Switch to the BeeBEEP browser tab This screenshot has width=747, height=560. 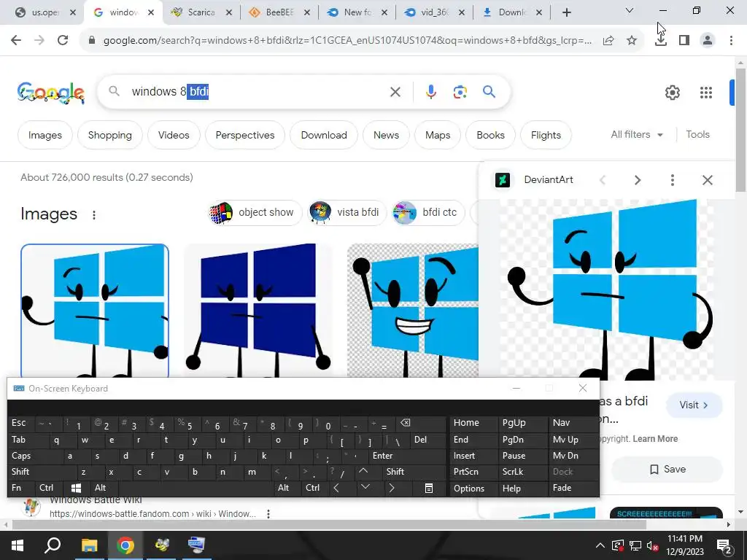coord(279,12)
